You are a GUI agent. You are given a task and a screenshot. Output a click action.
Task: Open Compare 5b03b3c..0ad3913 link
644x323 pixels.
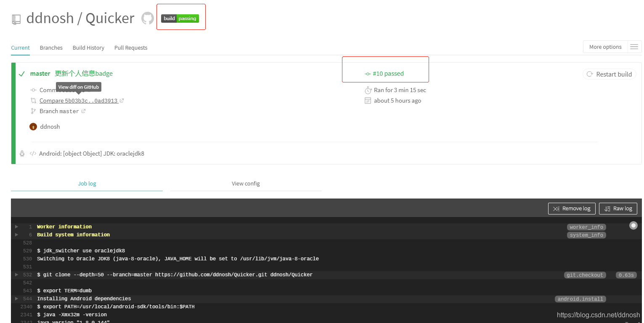79,101
